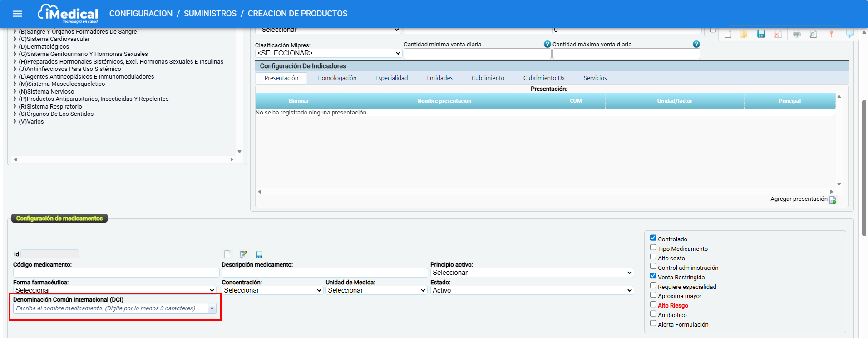The image size is (868, 338).
Task: Uncheck the Controlado checkbox
Action: (x=653, y=238)
